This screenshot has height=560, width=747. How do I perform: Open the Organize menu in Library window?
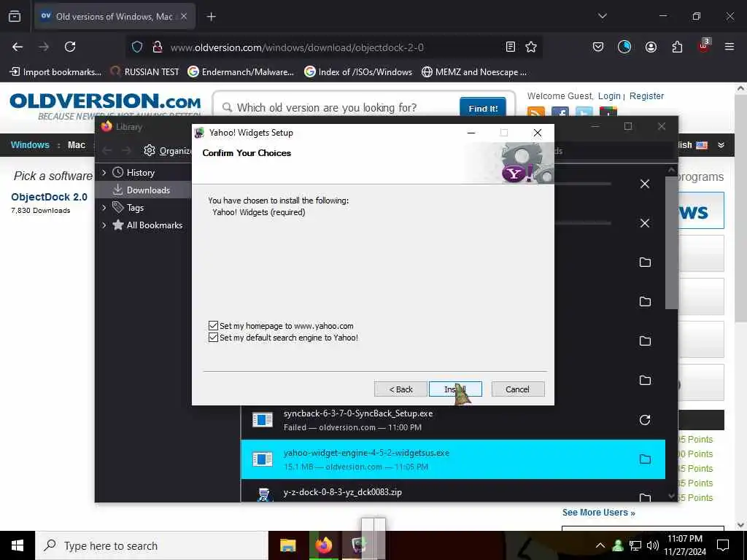(x=168, y=150)
